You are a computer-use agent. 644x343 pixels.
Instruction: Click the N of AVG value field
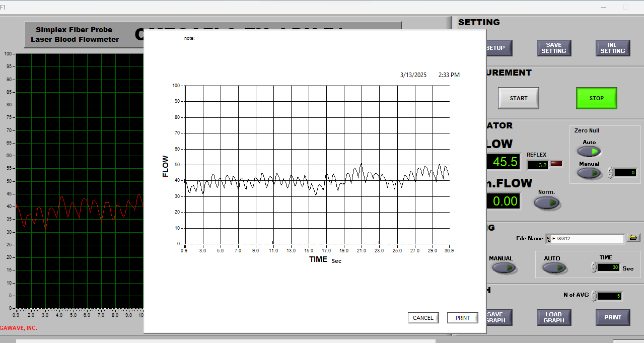click(610, 296)
